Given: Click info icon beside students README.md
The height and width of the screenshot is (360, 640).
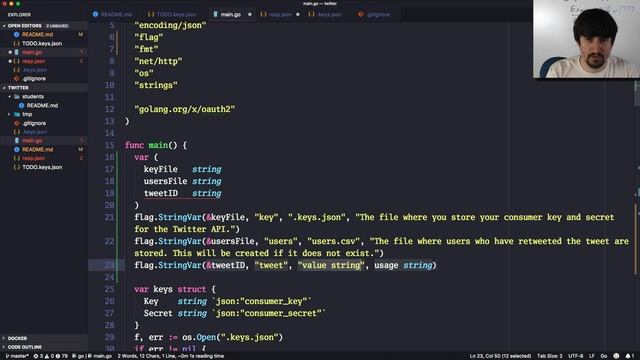Looking at the screenshot, I should 22,105.
